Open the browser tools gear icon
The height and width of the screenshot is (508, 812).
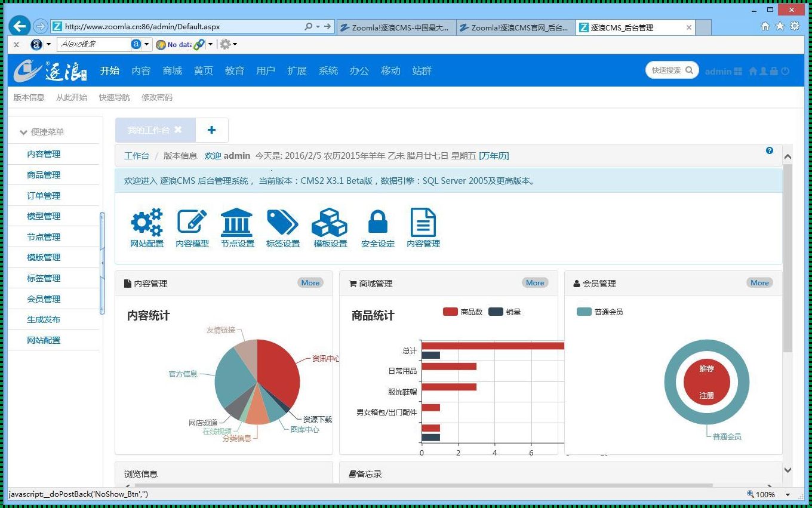click(795, 26)
